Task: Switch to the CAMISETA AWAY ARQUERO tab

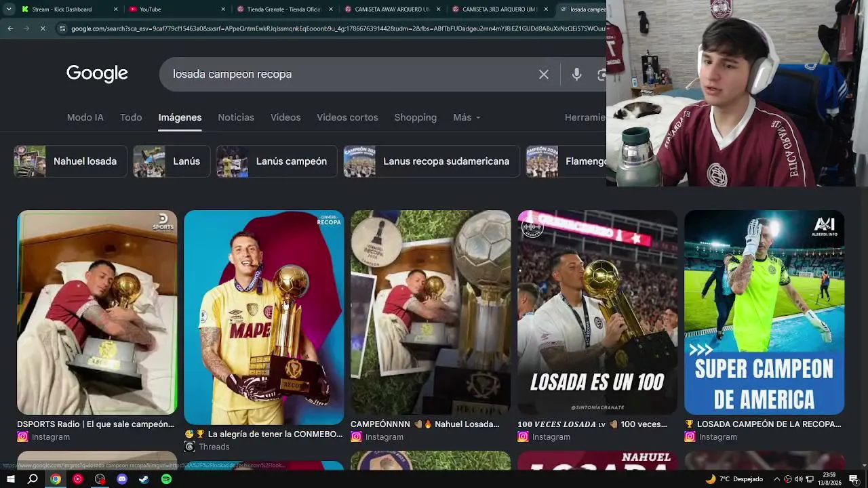Action: click(391, 9)
